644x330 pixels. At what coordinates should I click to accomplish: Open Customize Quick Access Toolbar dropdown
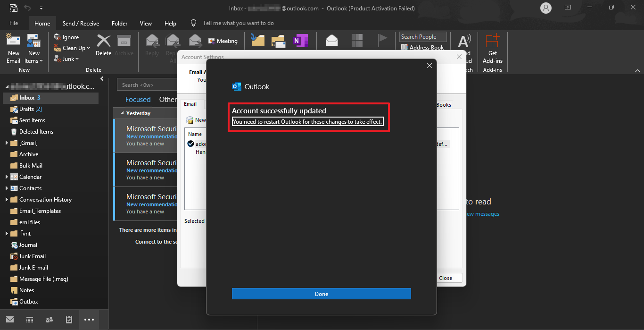(41, 8)
